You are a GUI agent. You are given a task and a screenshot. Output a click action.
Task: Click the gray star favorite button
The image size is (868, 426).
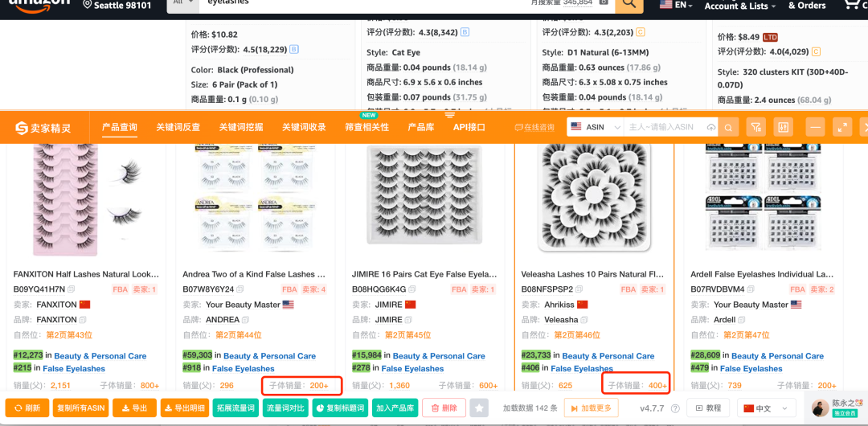479,408
